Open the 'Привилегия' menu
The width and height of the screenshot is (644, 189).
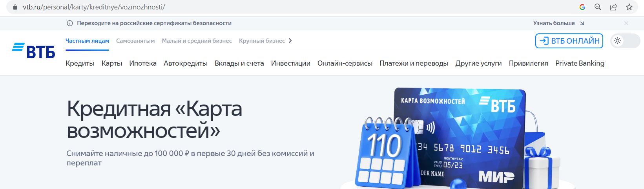[x=529, y=63]
